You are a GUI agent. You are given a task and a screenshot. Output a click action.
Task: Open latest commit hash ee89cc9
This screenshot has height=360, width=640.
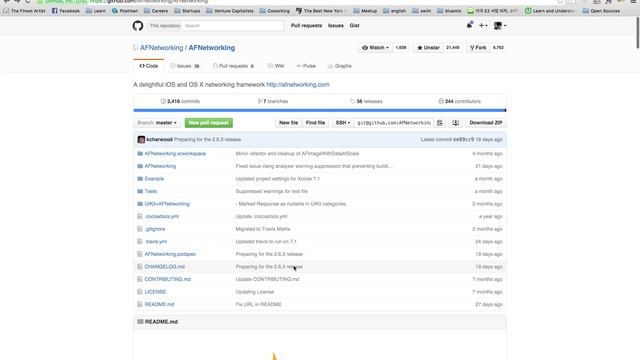[x=463, y=140]
